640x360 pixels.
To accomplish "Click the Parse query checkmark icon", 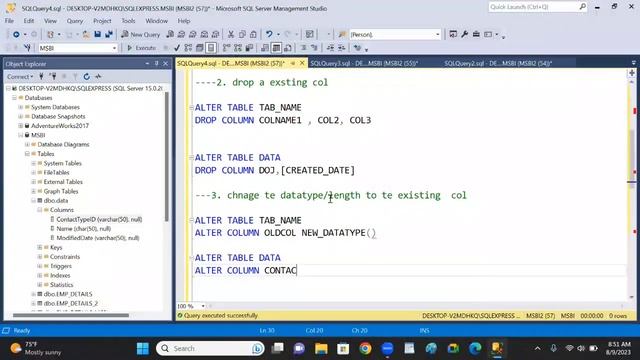I will (177, 48).
